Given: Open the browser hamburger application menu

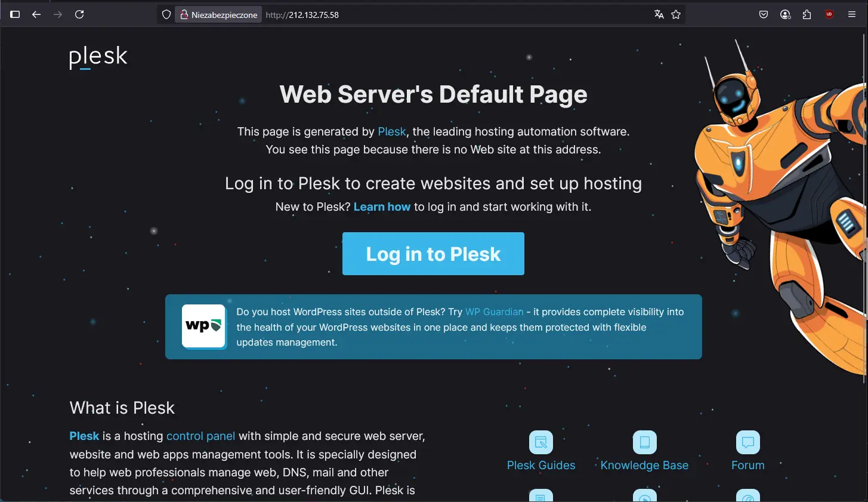Looking at the screenshot, I should [852, 14].
